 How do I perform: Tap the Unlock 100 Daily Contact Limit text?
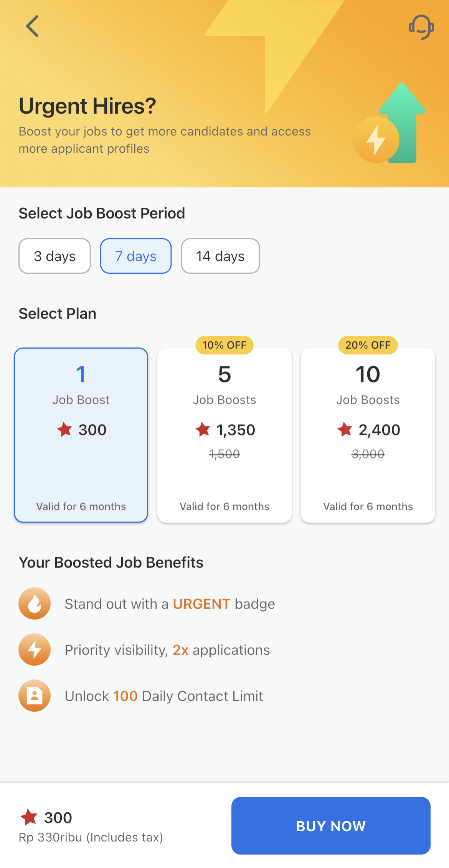(164, 696)
